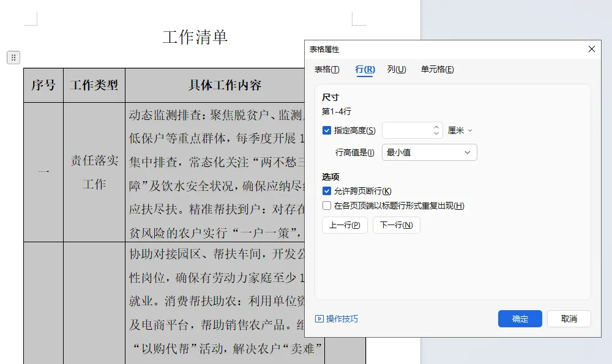Open the 厘米 unit dropdown
Viewport: 612px width, 364px height.
(x=460, y=130)
